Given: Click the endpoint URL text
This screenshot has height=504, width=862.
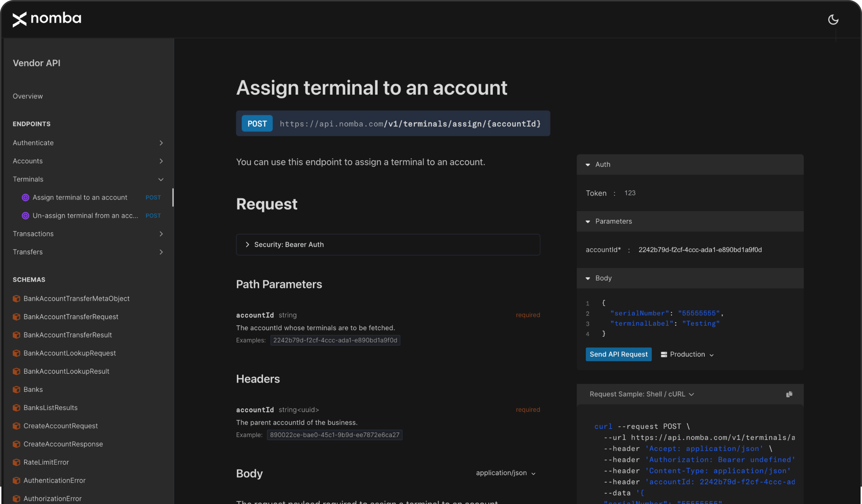Looking at the screenshot, I should point(410,124).
